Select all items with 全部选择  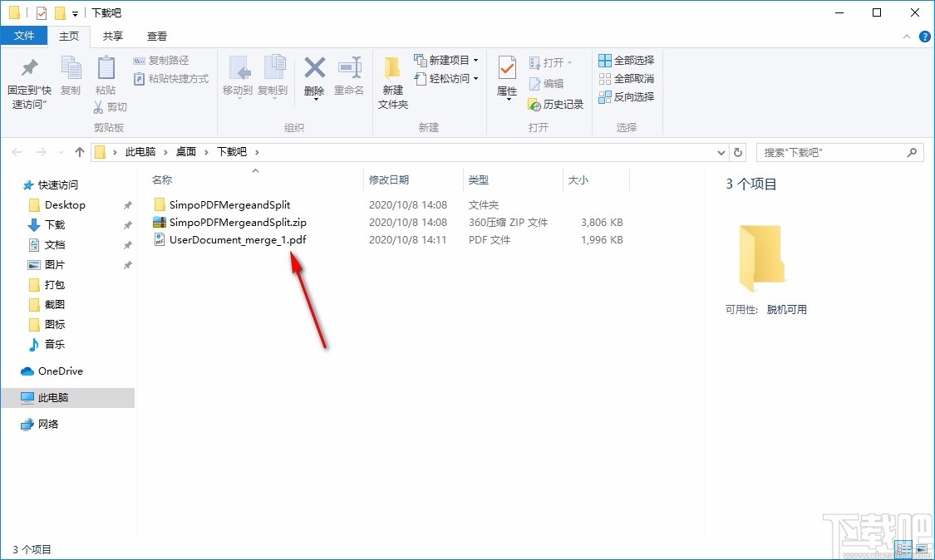[x=626, y=60]
